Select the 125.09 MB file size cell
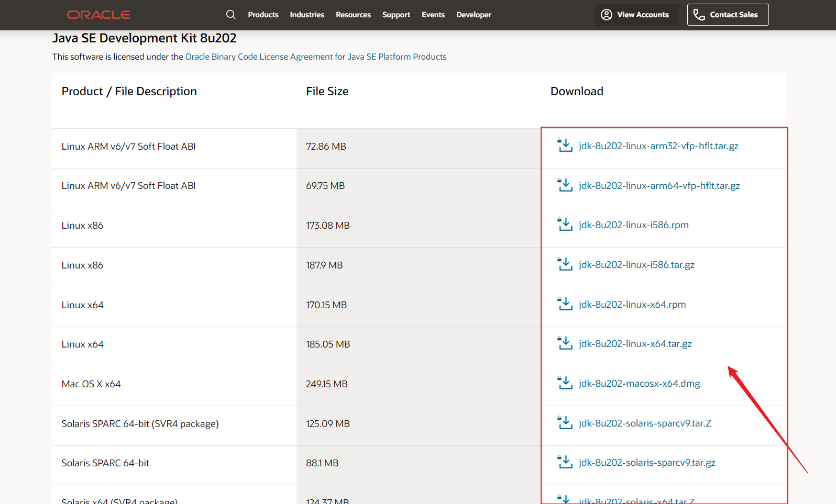The image size is (836, 504). pyautogui.click(x=419, y=426)
